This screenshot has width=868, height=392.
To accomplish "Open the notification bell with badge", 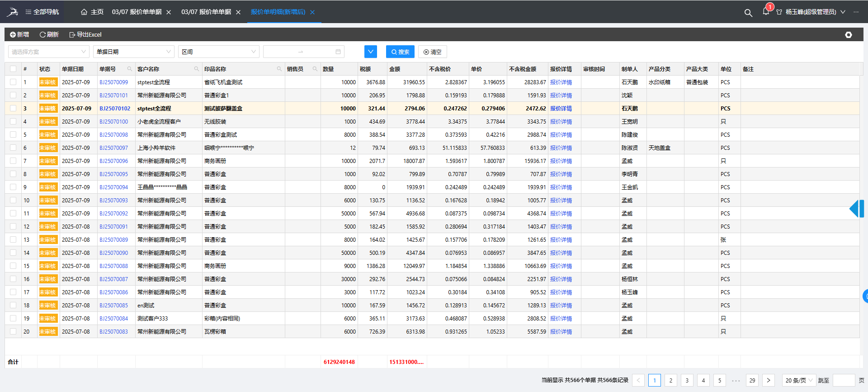I will pos(766,11).
